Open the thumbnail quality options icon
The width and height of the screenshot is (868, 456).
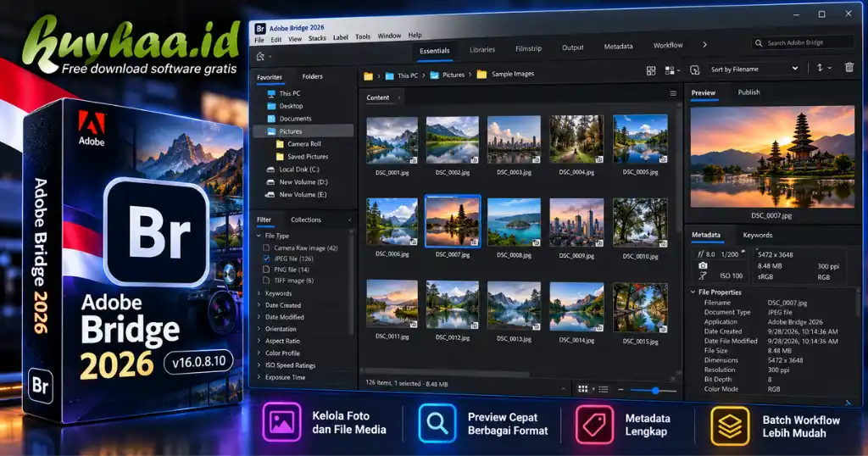(670, 70)
